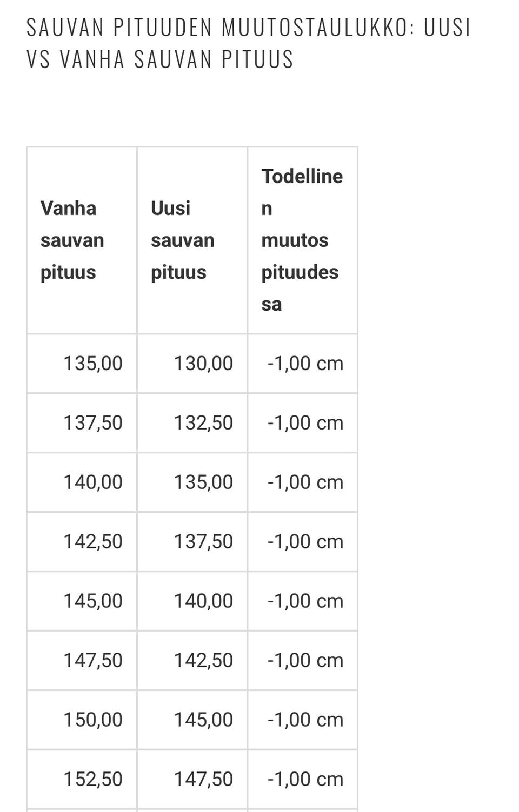519x812 pixels.
Task: Select the 150,00 old length cell
Action: (93, 720)
